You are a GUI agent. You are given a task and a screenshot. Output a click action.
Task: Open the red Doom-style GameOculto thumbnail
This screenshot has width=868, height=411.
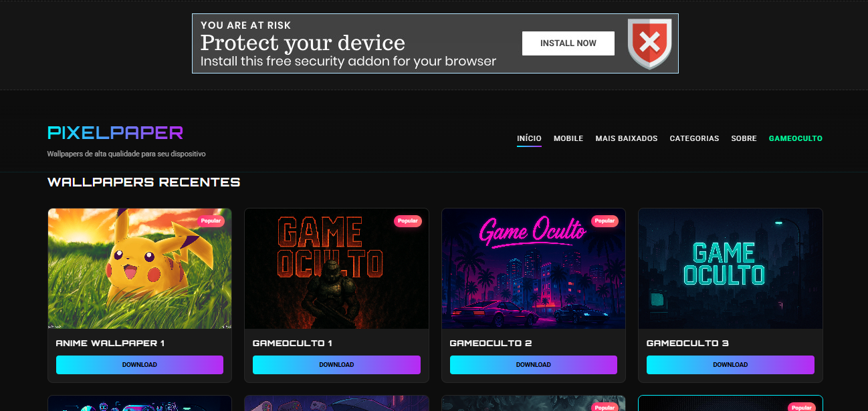[x=336, y=269]
